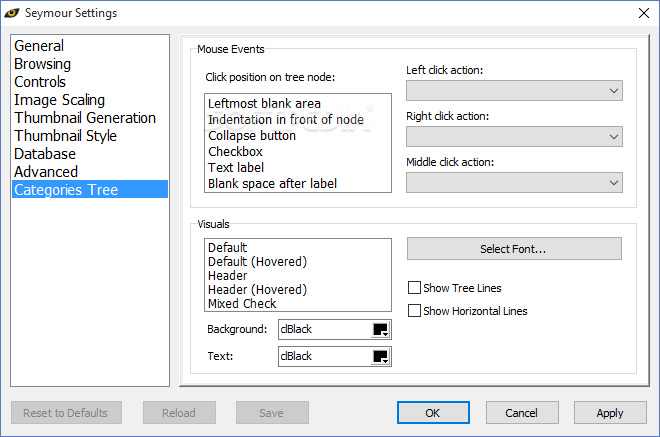
Task: Select Text label click position
Action: (x=298, y=168)
